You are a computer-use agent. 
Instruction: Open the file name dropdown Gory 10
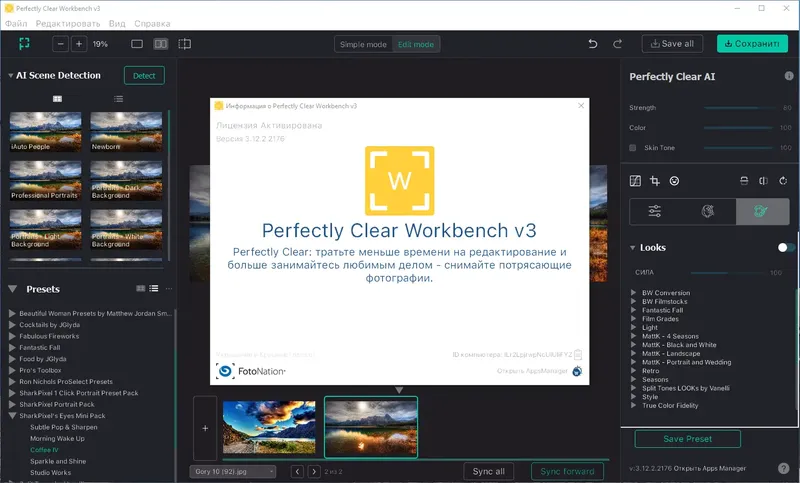233,472
